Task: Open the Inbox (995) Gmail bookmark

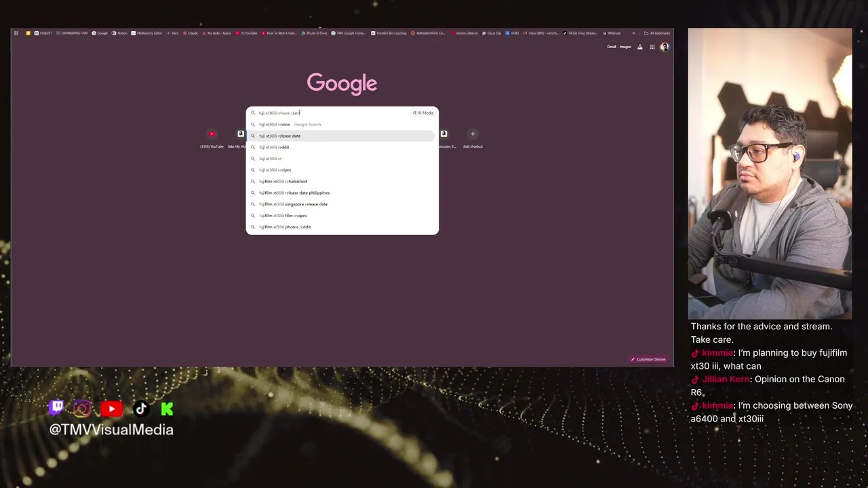Action: click(540, 33)
